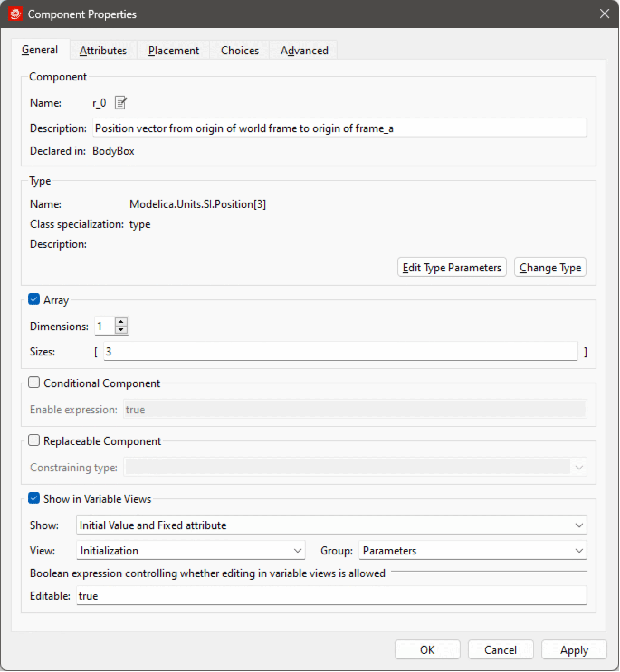Image resolution: width=620 pixels, height=672 pixels.
Task: Open the Show dropdown list
Action: (332, 525)
